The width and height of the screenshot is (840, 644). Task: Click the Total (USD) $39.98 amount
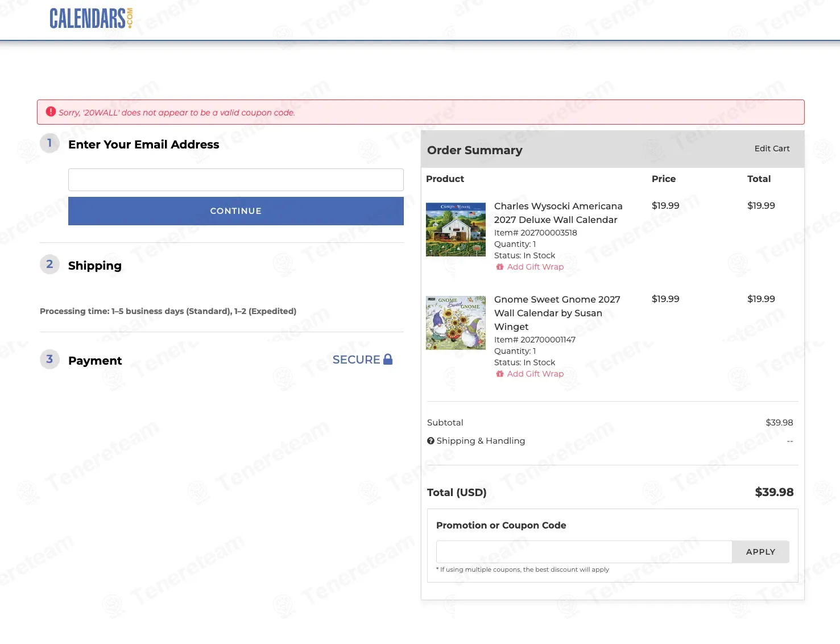click(x=774, y=492)
